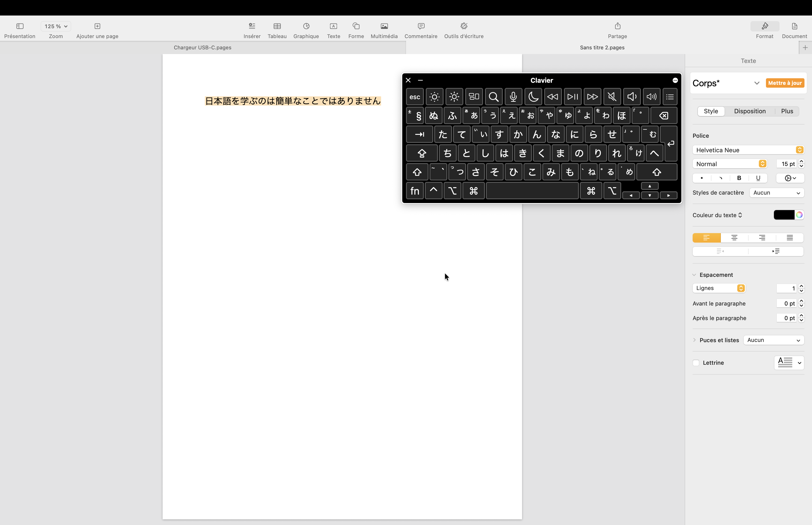
Task: Click the Mettre à jour button
Action: [x=785, y=83]
